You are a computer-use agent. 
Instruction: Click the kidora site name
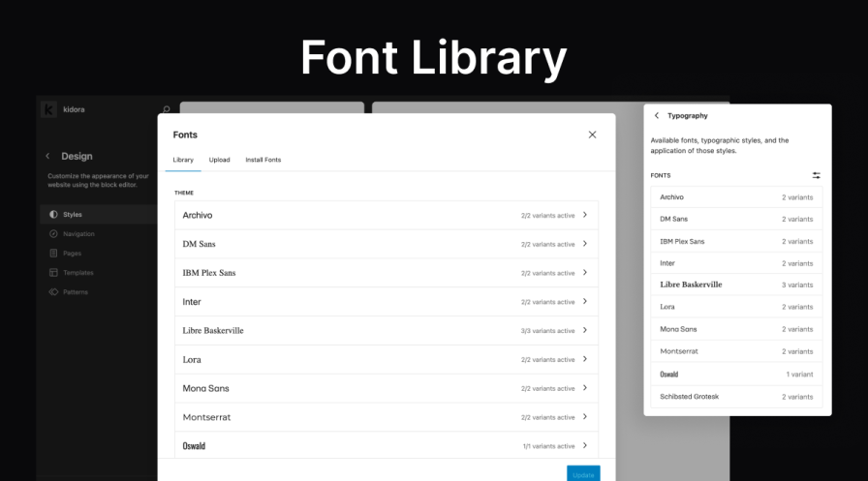coord(74,109)
